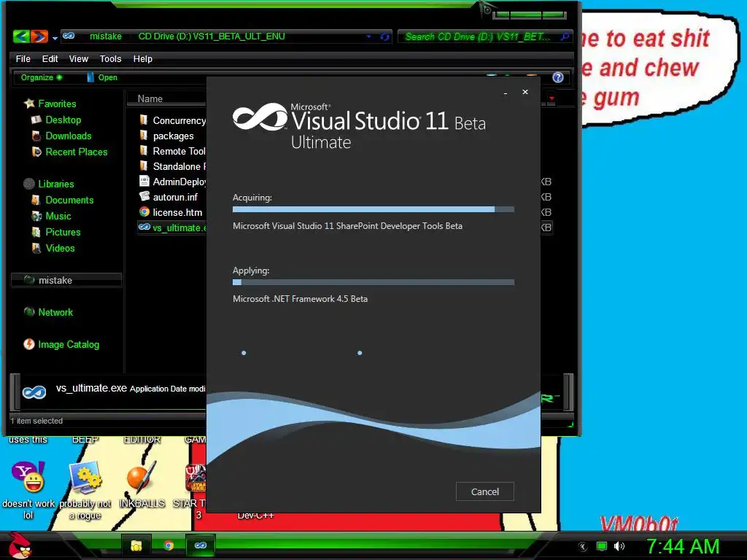This screenshot has height=560, width=747.
Task: Click the Acquiring progress bar
Action: click(x=373, y=209)
